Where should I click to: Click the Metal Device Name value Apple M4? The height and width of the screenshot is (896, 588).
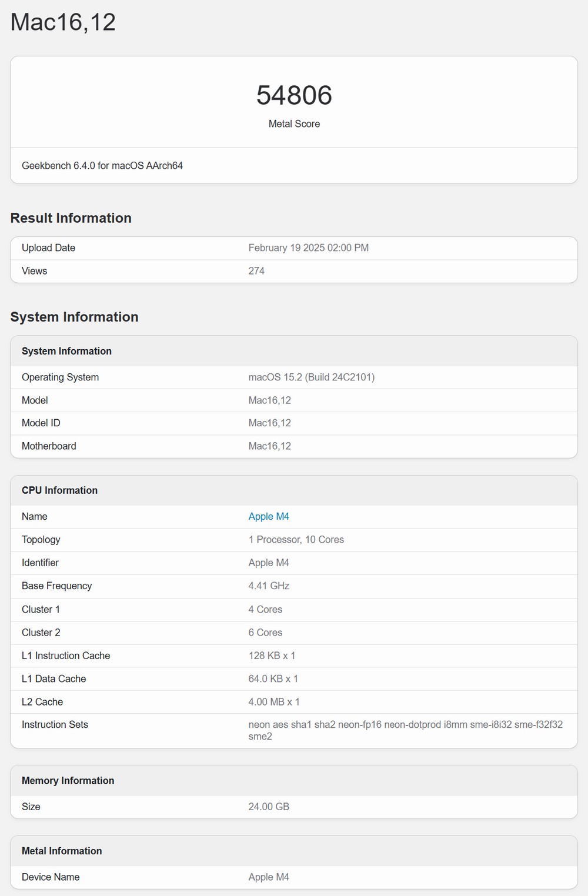pos(269,877)
